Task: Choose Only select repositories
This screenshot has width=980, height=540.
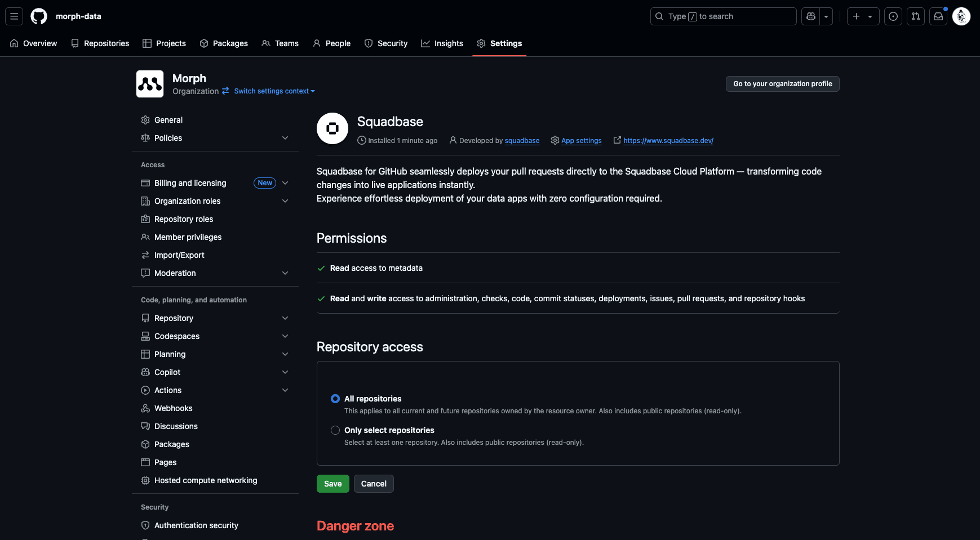Action: (335, 430)
